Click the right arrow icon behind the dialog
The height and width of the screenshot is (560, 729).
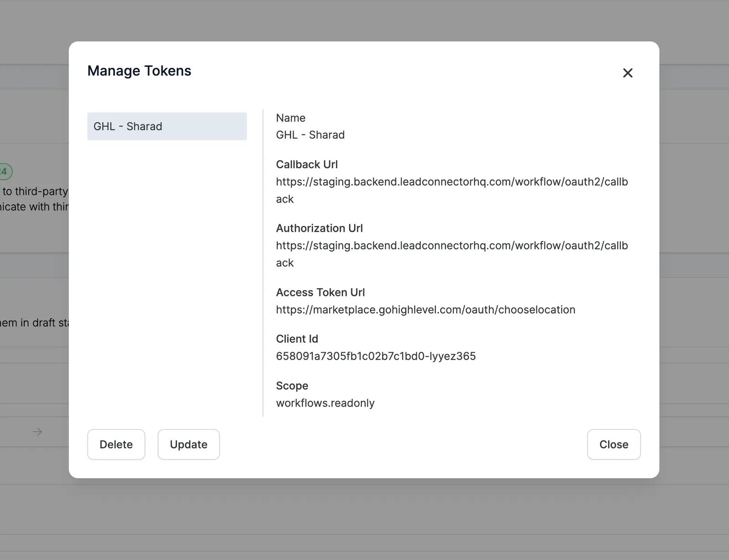[37, 432]
